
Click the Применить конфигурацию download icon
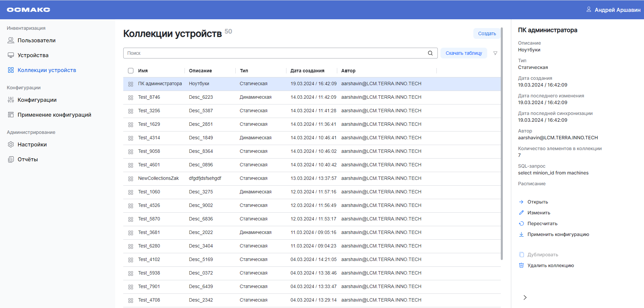pyautogui.click(x=521, y=234)
